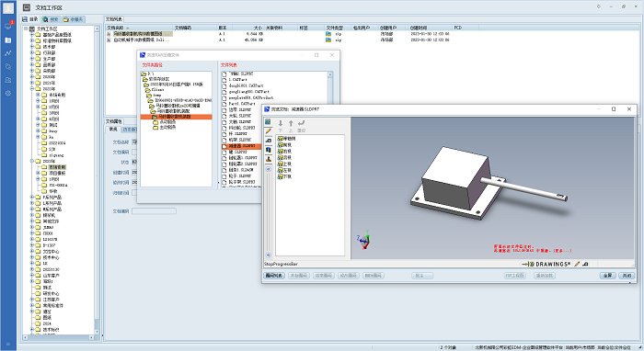Click the tree's horizontal scrollbar right arrow

coord(92,337)
